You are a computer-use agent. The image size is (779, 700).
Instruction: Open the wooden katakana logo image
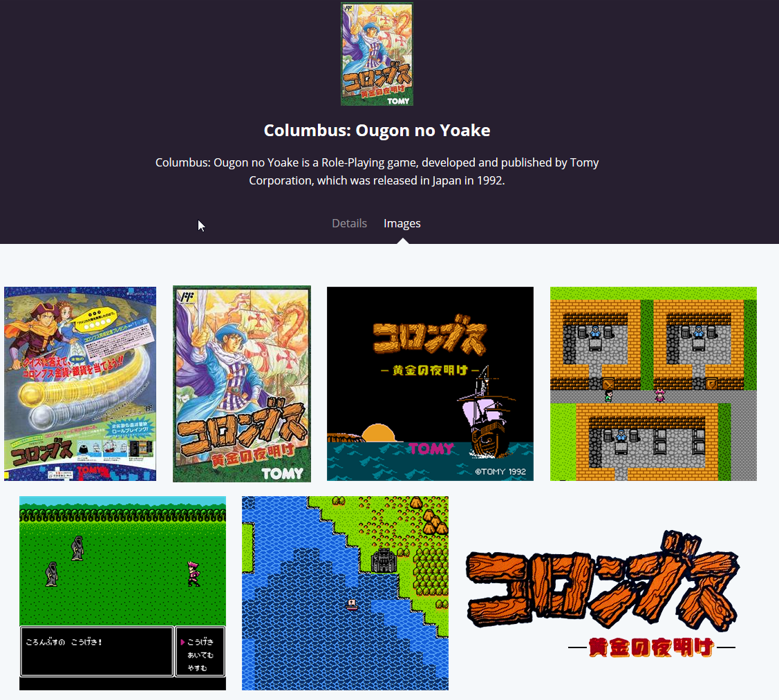(603, 594)
